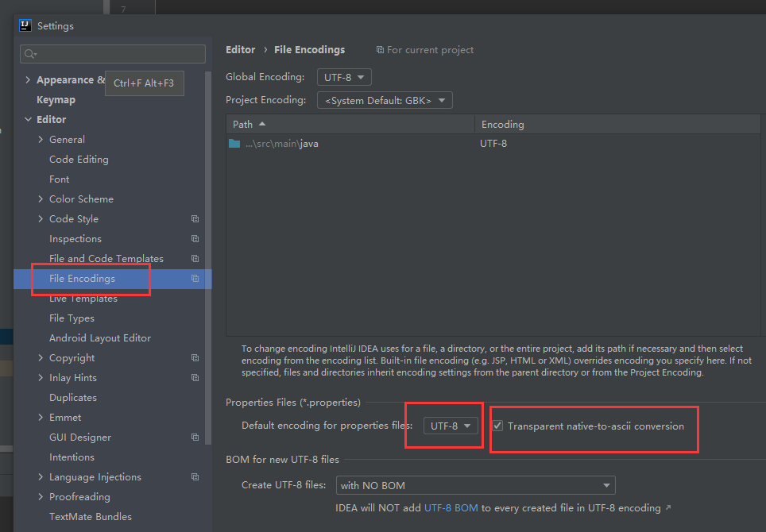Click the Encoding column header
This screenshot has width=766, height=532.
pyautogui.click(x=617, y=125)
